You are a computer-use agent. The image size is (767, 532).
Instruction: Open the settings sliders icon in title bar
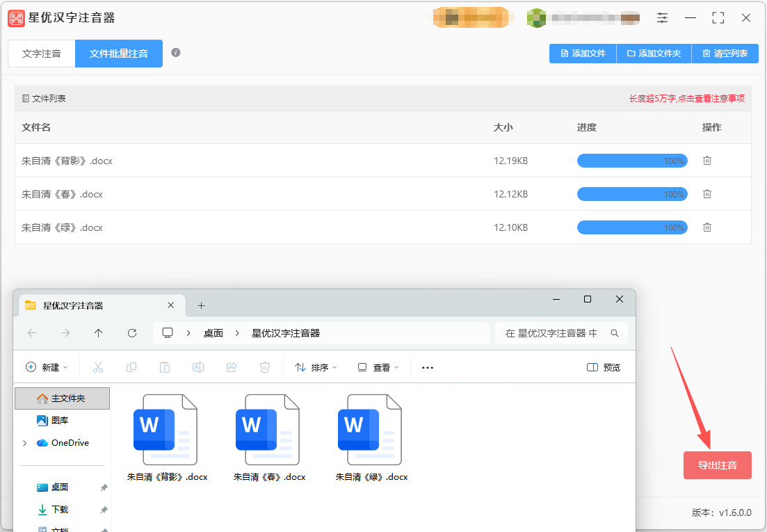click(662, 18)
